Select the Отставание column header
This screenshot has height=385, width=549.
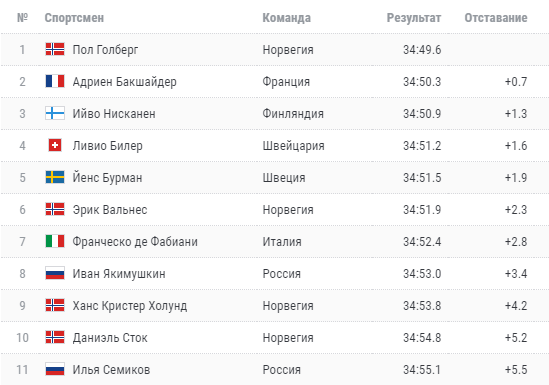point(496,18)
